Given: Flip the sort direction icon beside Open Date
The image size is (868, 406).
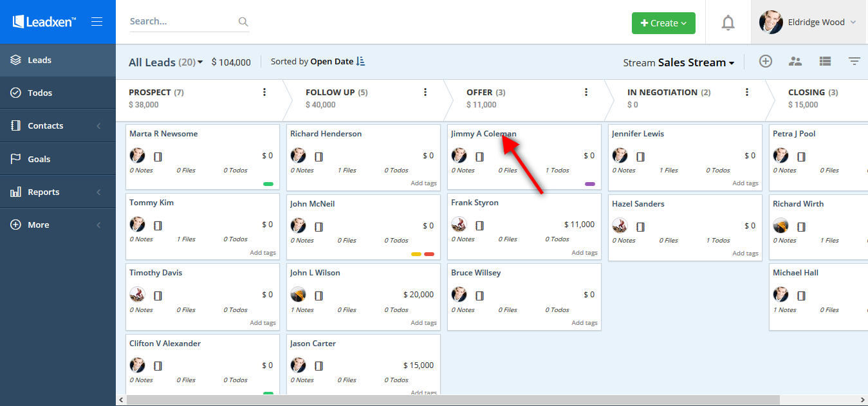Looking at the screenshot, I should [360, 62].
